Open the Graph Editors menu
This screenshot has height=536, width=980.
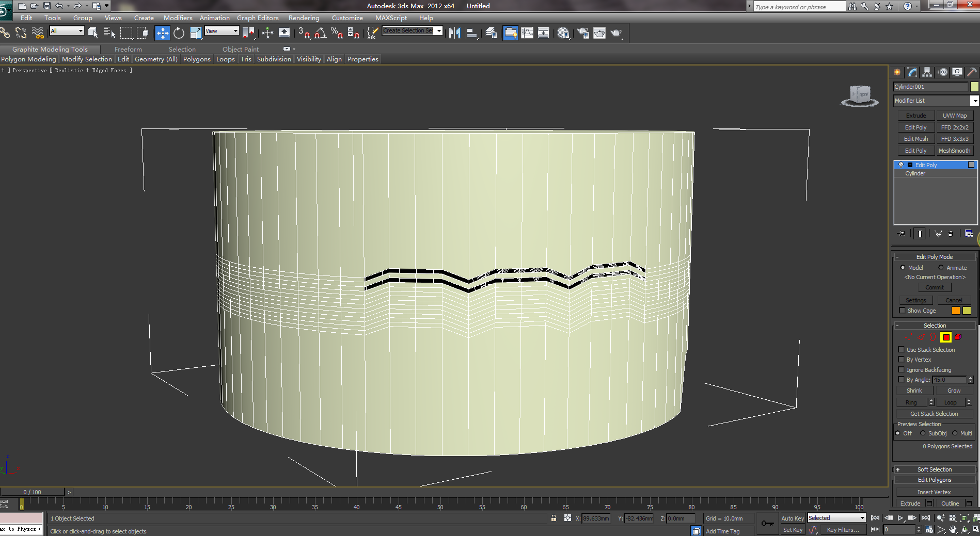click(x=258, y=18)
